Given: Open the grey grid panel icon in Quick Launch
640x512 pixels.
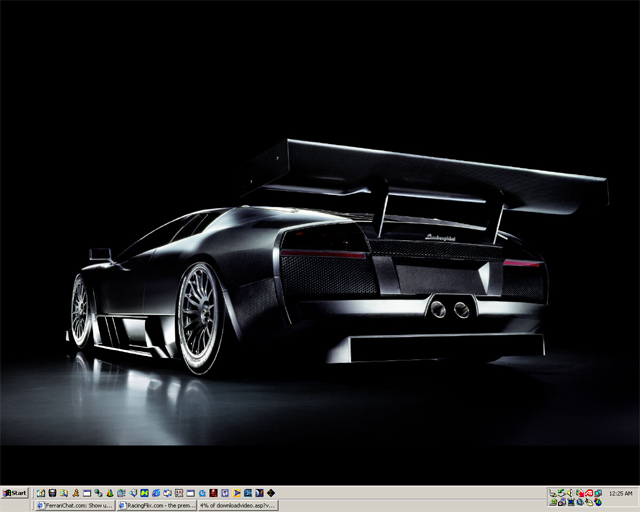Looking at the screenshot, I should tap(179, 493).
